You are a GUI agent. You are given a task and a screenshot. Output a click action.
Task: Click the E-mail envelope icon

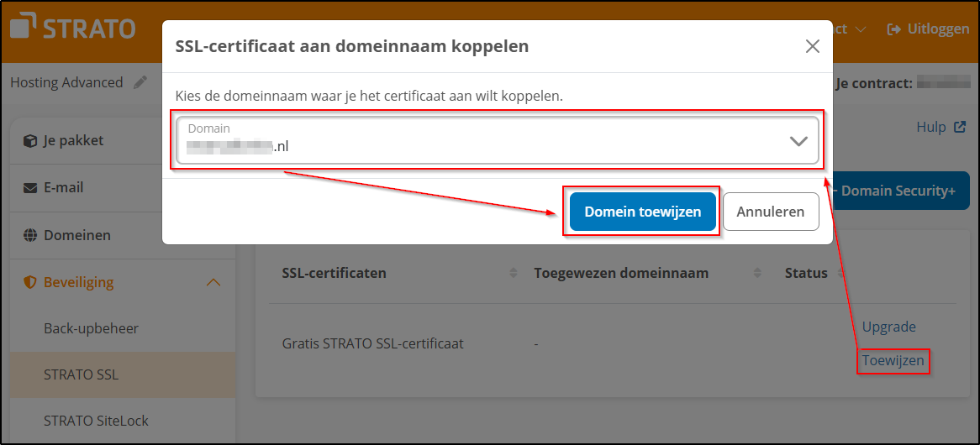[29, 188]
